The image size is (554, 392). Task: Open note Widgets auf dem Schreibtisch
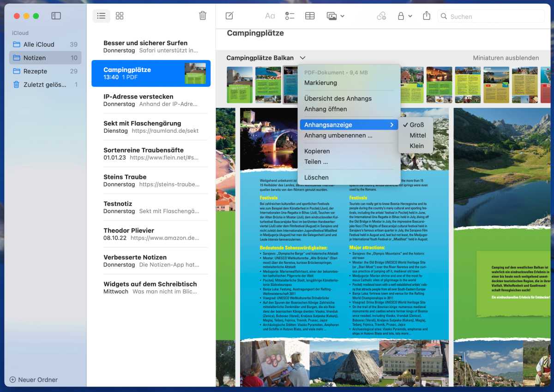(151, 287)
